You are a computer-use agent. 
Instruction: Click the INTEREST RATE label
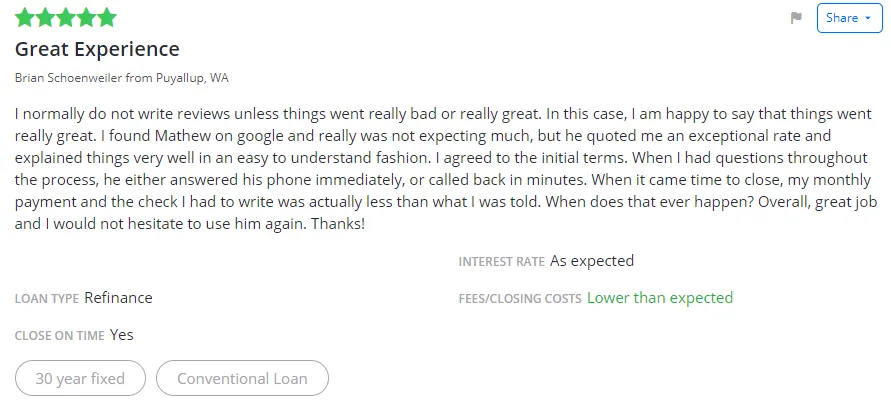coord(502,262)
